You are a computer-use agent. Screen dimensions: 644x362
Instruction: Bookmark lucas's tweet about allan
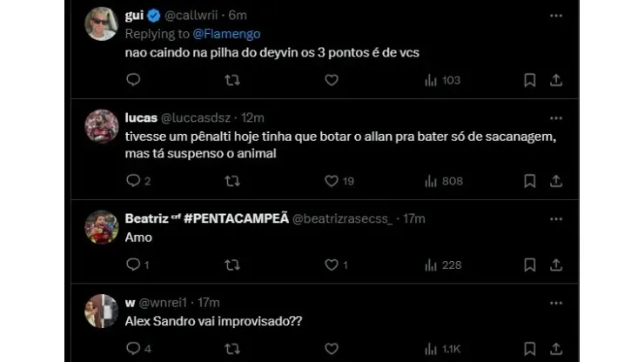[x=529, y=181]
